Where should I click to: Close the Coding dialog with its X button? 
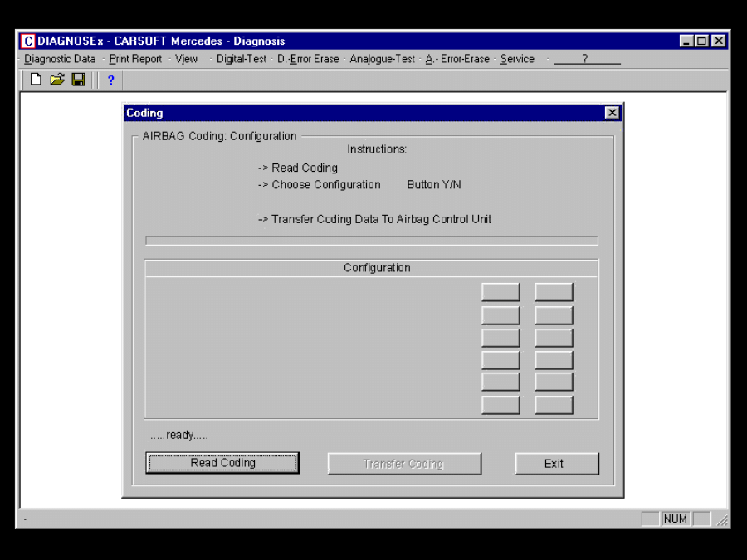(x=612, y=113)
